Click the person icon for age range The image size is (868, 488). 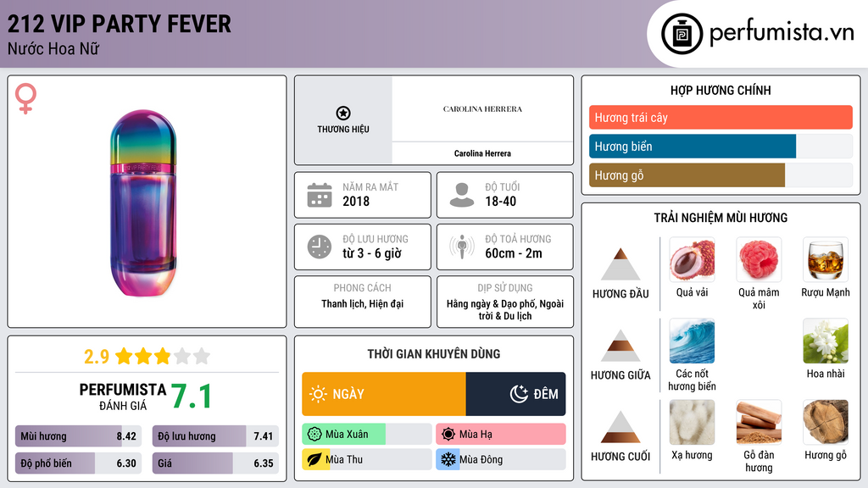[x=462, y=195]
